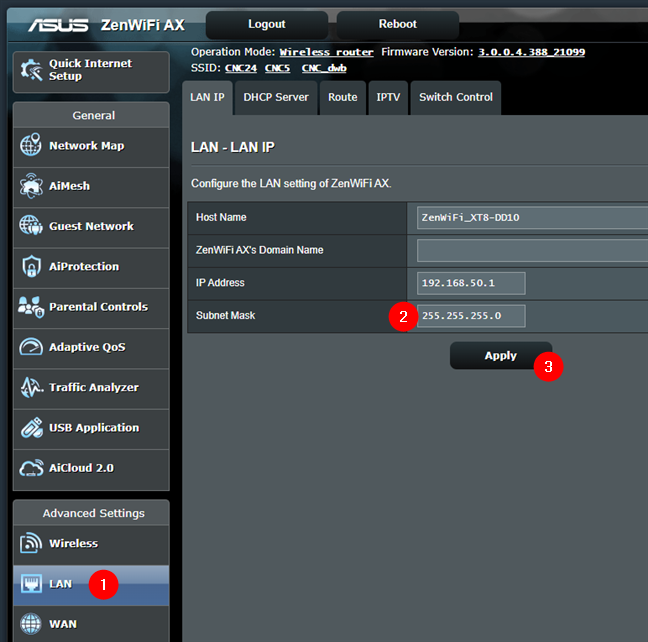Click the Subnet Mask input field

pos(471,316)
